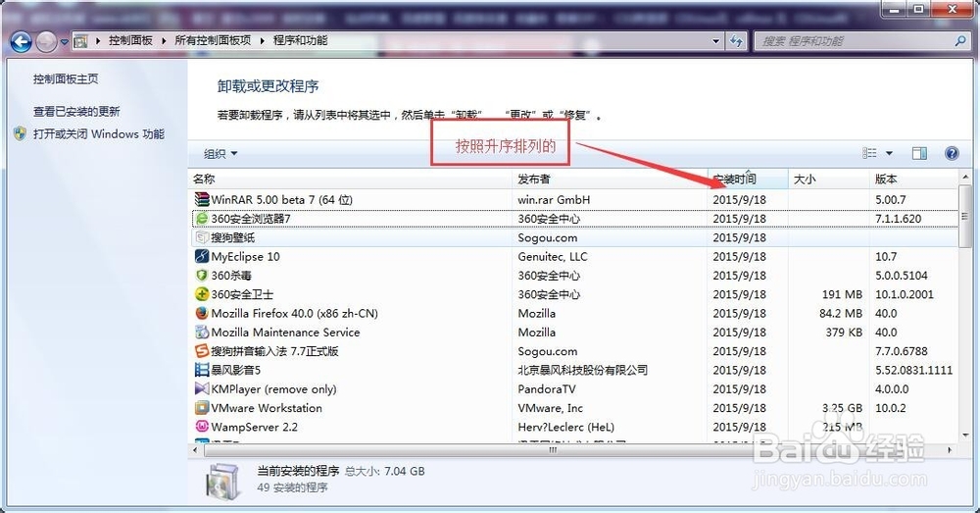Click the address bar refresh button
The image size is (980, 513).
point(736,41)
